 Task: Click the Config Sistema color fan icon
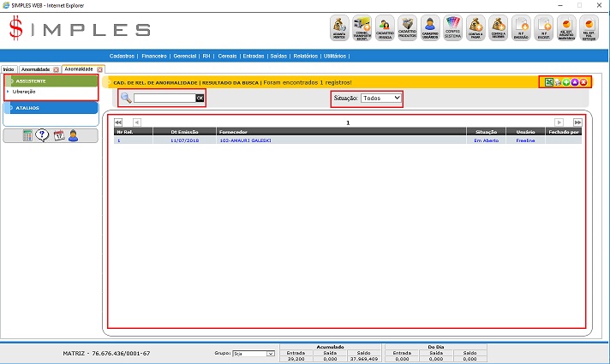[453, 28]
